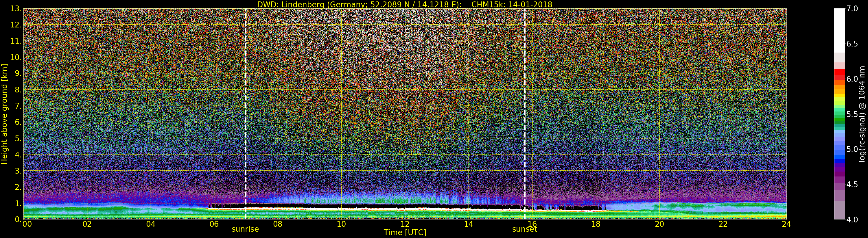Click the height tick label '6.'
868x238 pixels.
click(x=18, y=122)
